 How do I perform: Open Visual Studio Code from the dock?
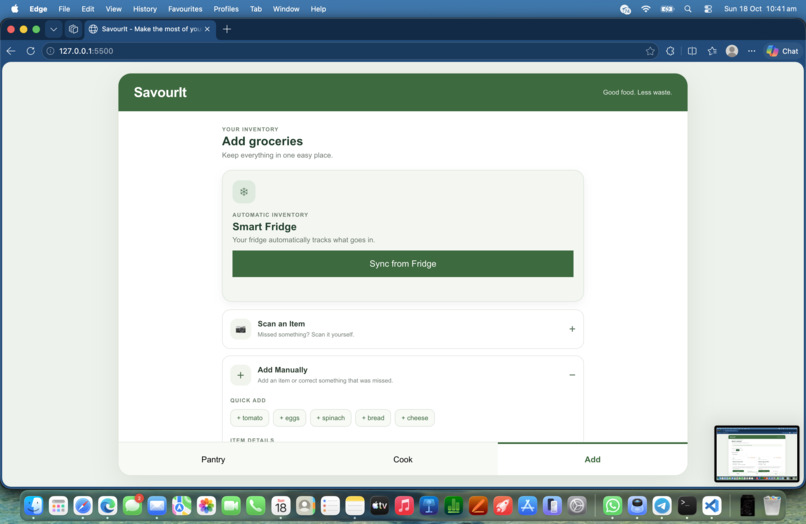711,506
